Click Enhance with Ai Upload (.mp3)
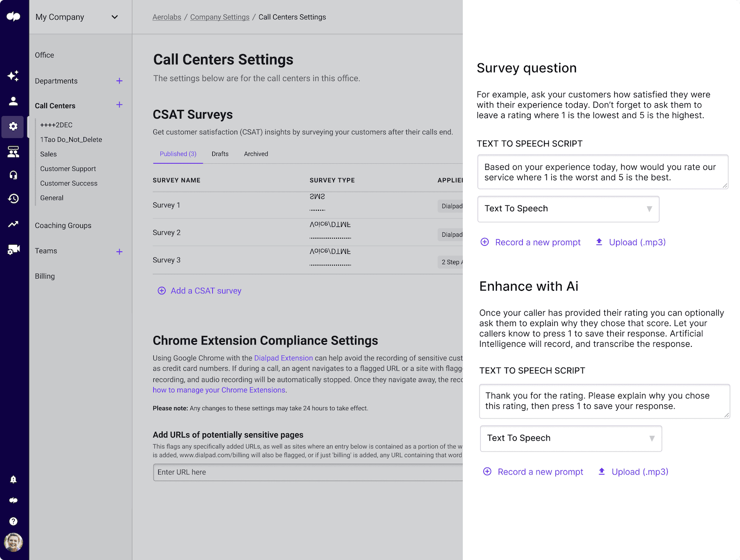 click(x=640, y=472)
